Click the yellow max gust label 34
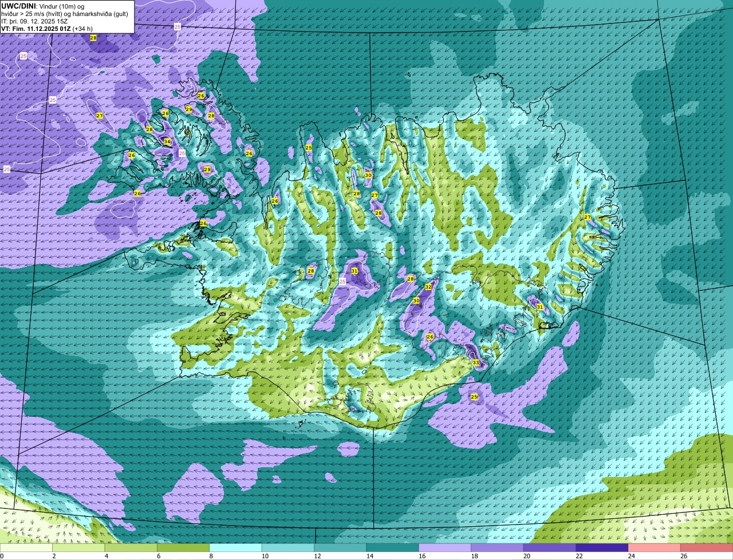The image size is (733, 560). pos(167,141)
